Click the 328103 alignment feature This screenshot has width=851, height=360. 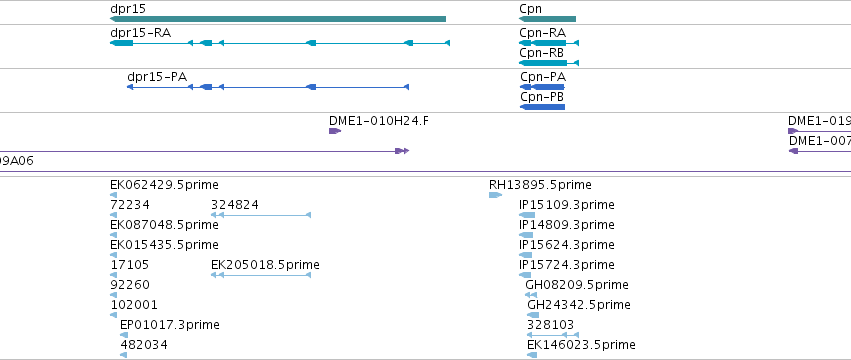pyautogui.click(x=553, y=335)
